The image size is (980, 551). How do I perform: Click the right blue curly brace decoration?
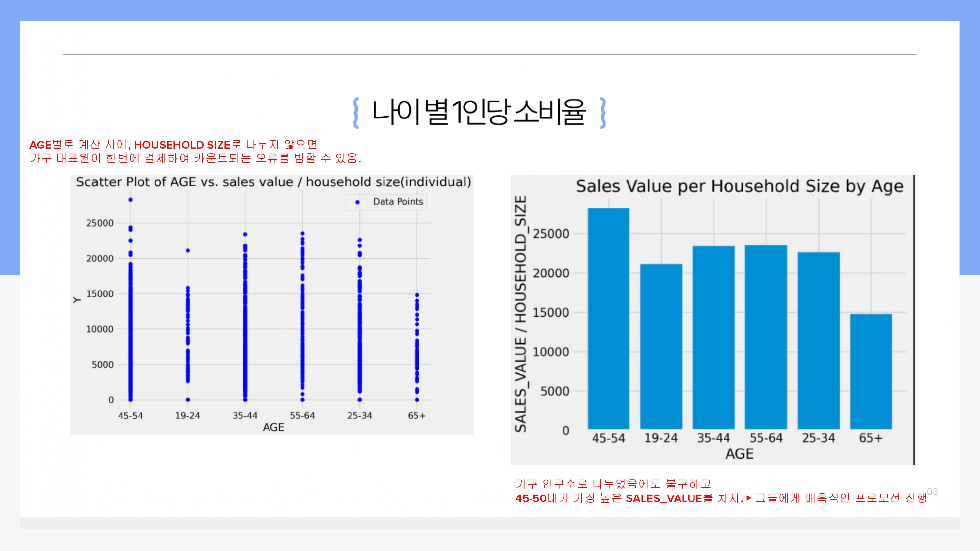click(x=603, y=113)
